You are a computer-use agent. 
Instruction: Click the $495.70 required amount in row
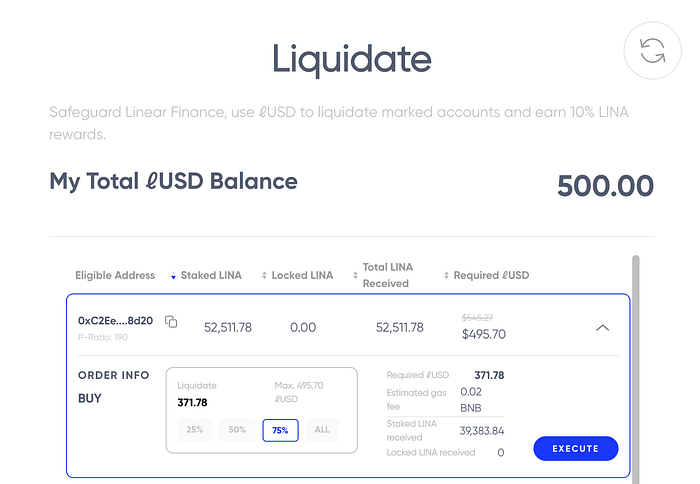click(x=483, y=334)
